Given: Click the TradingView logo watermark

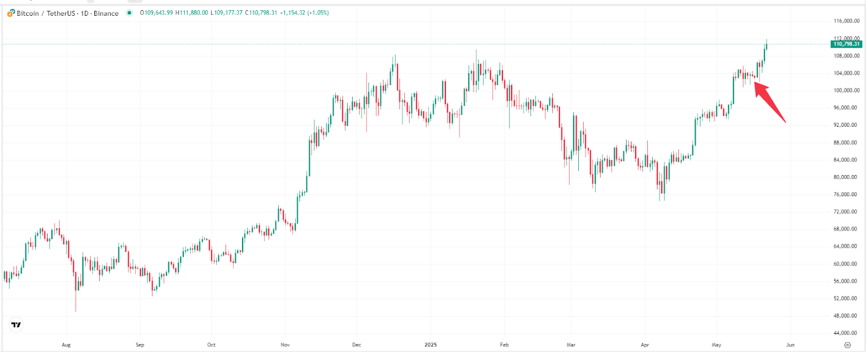Looking at the screenshot, I should tap(15, 324).
